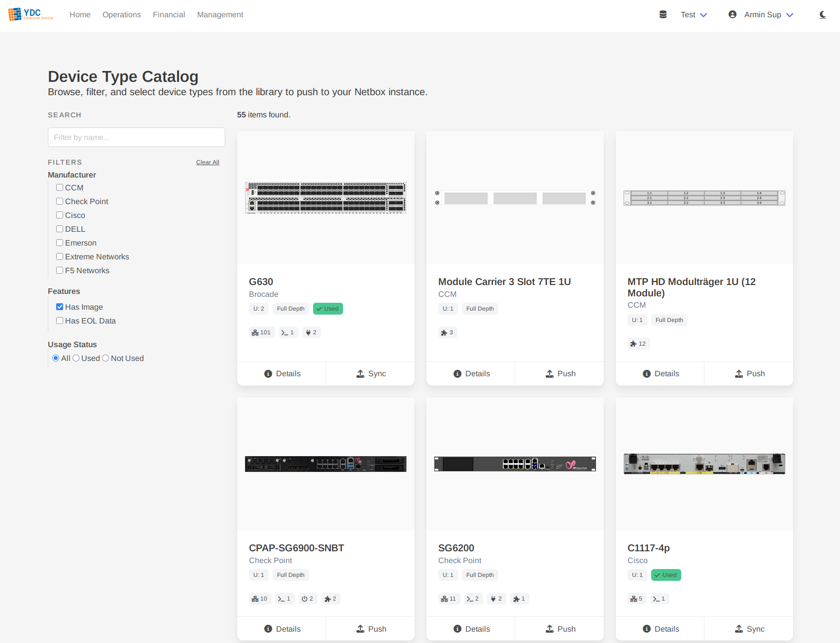The width and height of the screenshot is (840, 643).
Task: Uncheck the Has Image feature filter
Action: [x=60, y=307]
